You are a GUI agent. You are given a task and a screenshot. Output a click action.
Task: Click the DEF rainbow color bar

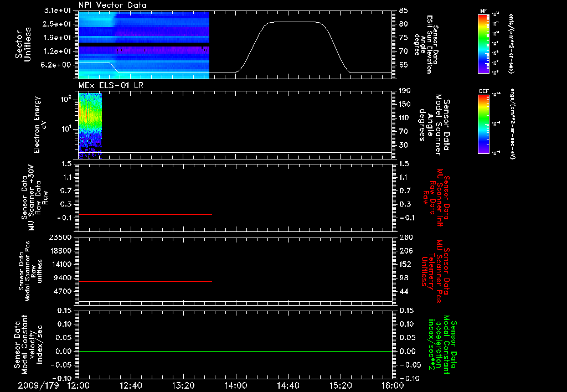click(484, 124)
